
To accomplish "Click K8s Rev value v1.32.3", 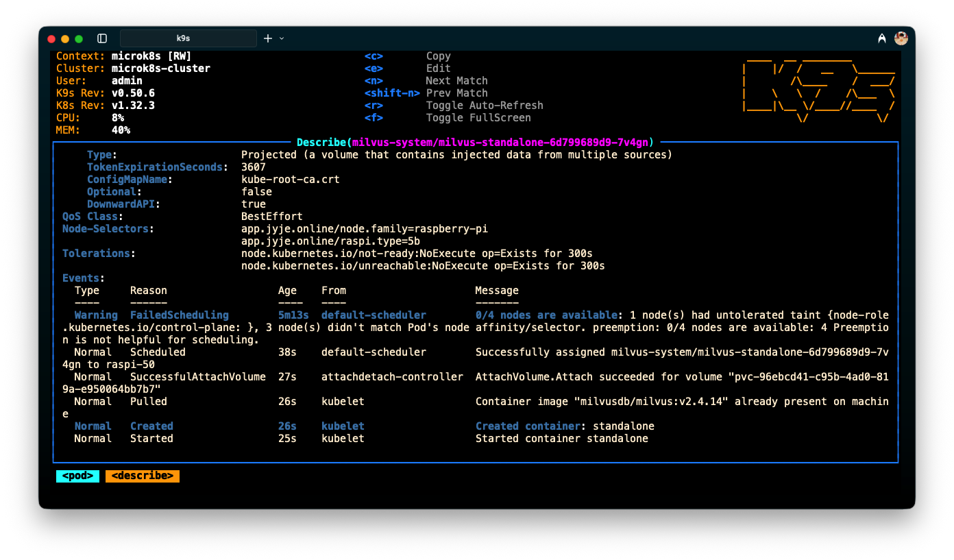I will (133, 106).
